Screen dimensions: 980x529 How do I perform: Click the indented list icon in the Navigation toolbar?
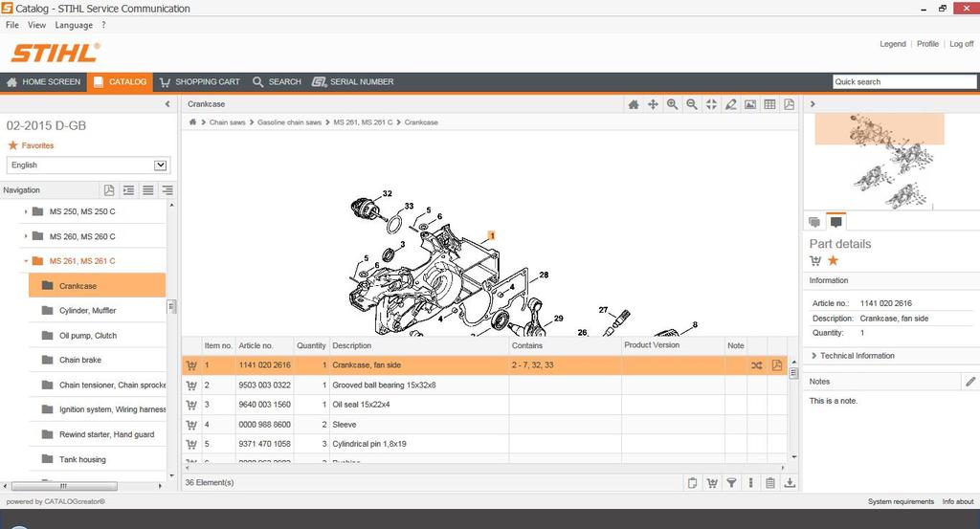[129, 189]
